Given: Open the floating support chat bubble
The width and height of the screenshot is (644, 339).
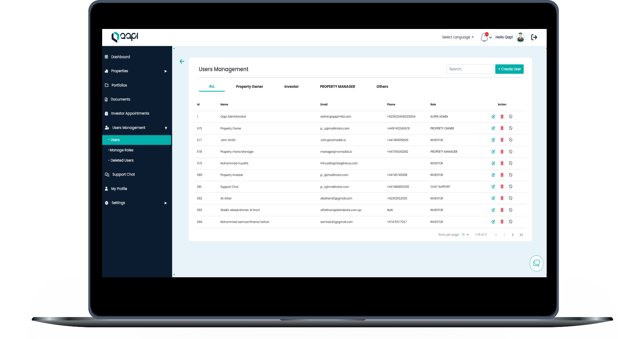Looking at the screenshot, I should coord(536,263).
